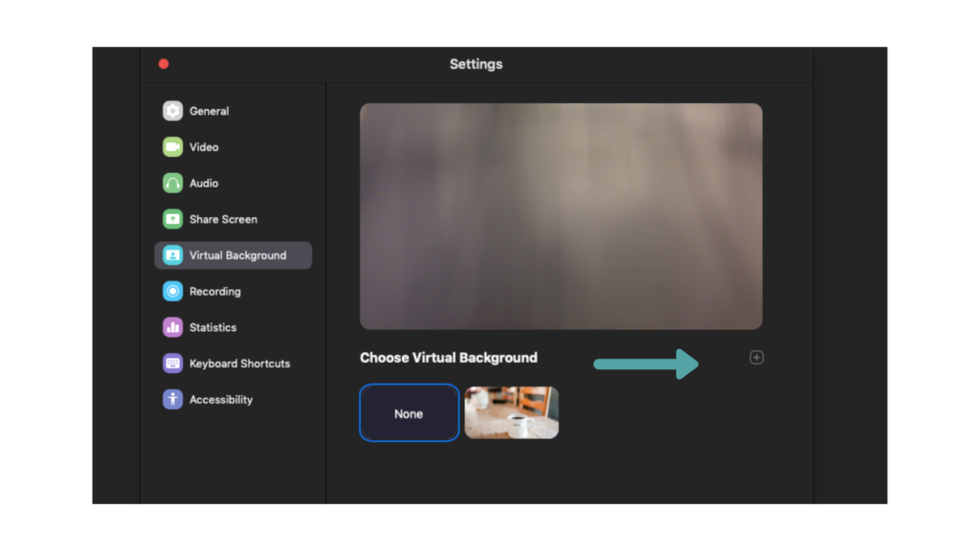Click the purple Statistics bar chart icon

(x=172, y=327)
